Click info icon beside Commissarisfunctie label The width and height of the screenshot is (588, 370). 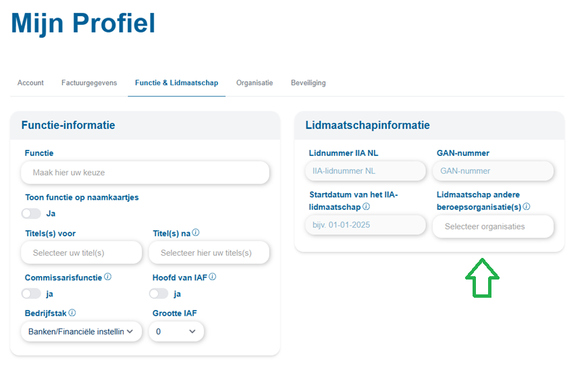click(108, 277)
